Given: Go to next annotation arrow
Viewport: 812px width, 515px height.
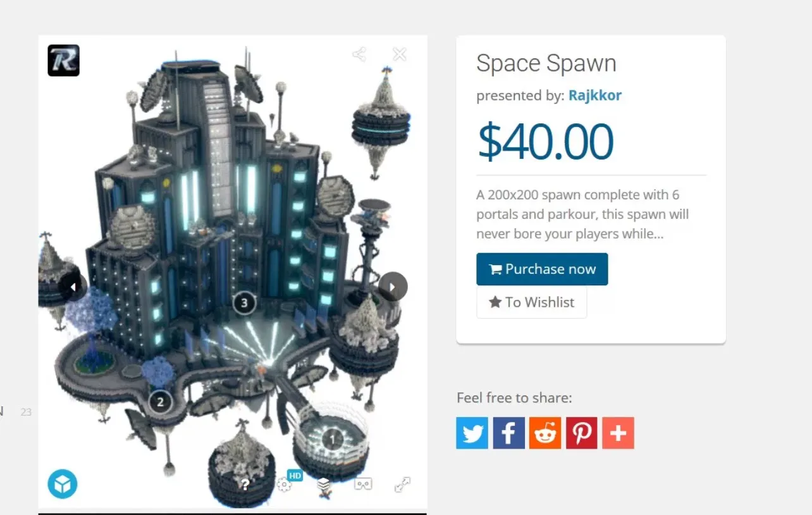Looking at the screenshot, I should coord(393,287).
